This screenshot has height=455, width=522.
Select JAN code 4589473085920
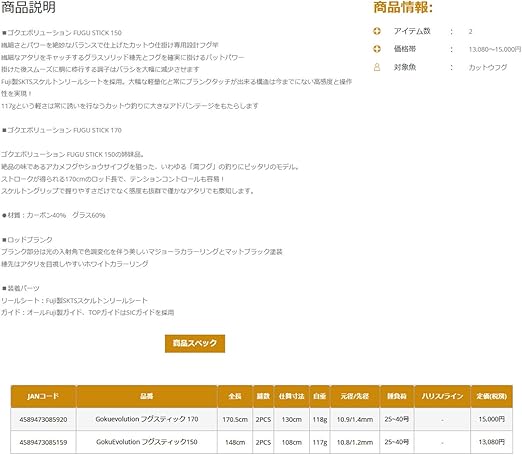[x=43, y=419]
